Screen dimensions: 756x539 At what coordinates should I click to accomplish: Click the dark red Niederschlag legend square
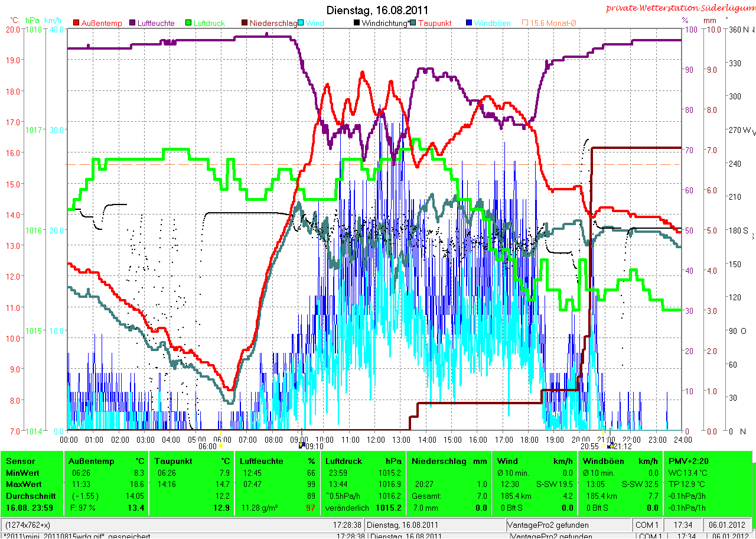[245, 23]
